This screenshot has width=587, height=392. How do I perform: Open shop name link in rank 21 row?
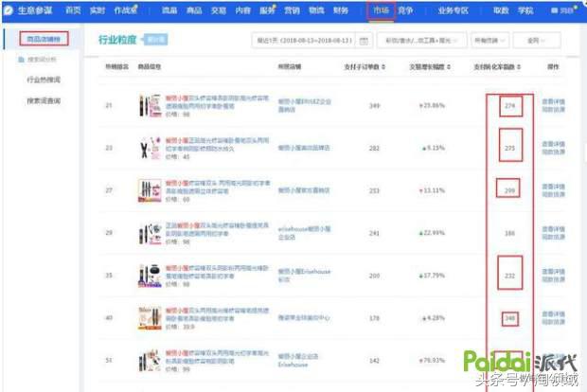click(304, 106)
